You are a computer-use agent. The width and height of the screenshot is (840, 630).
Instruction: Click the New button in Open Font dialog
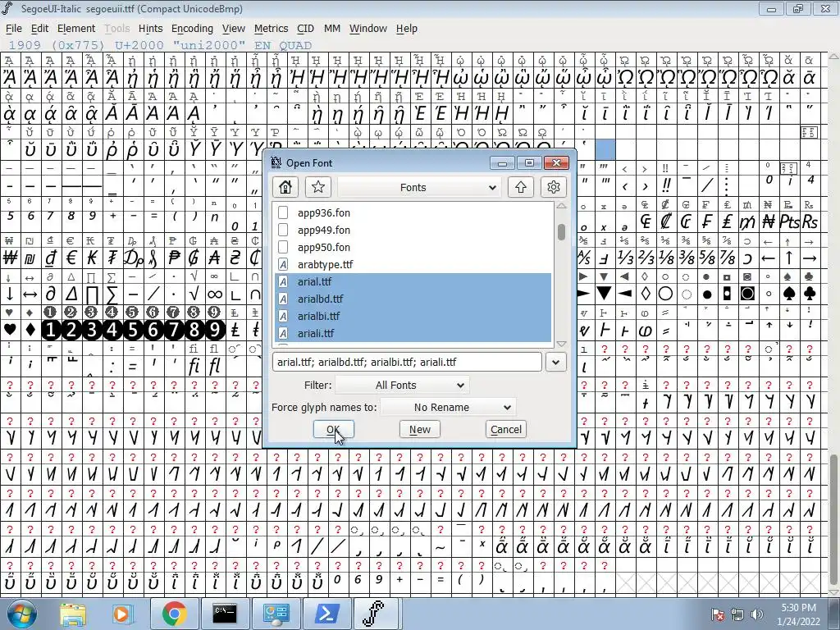coord(419,430)
